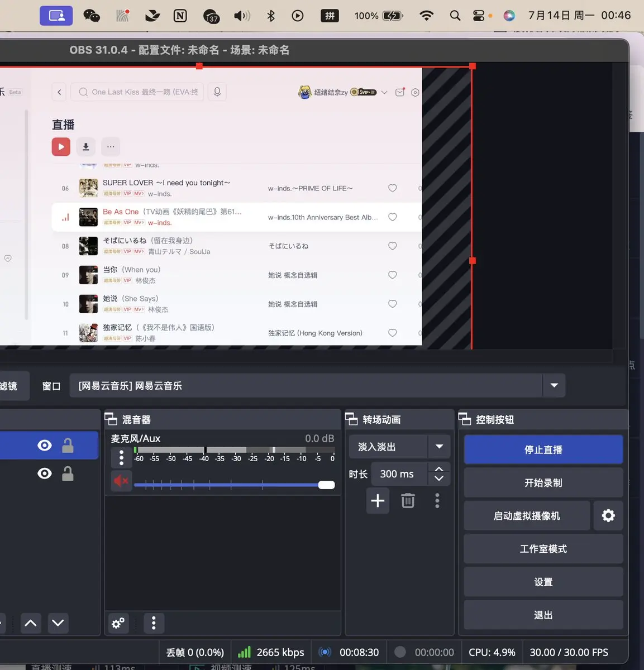Click 工作室模式 button
The width and height of the screenshot is (644, 670).
pyautogui.click(x=543, y=548)
